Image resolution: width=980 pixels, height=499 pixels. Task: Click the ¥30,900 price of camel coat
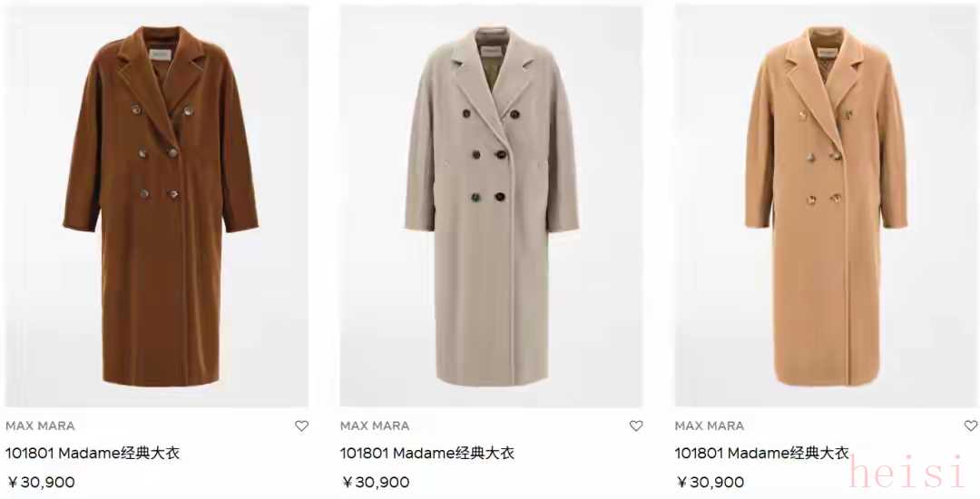pyautogui.click(x=710, y=482)
